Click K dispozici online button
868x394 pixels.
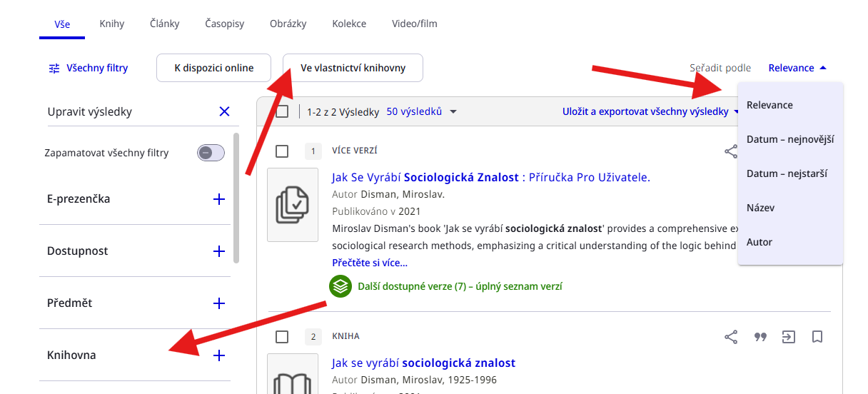[214, 68]
